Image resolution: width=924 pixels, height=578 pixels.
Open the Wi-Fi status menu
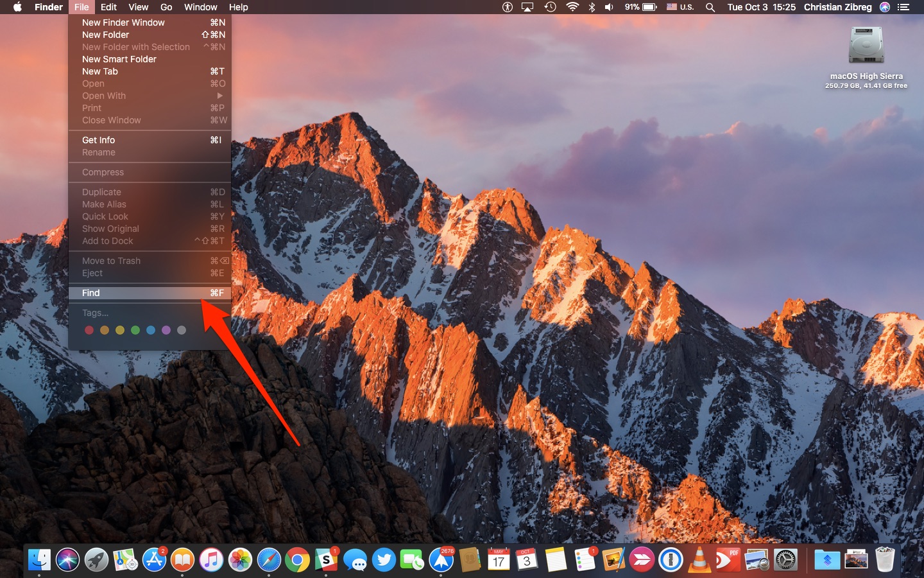pyautogui.click(x=572, y=7)
